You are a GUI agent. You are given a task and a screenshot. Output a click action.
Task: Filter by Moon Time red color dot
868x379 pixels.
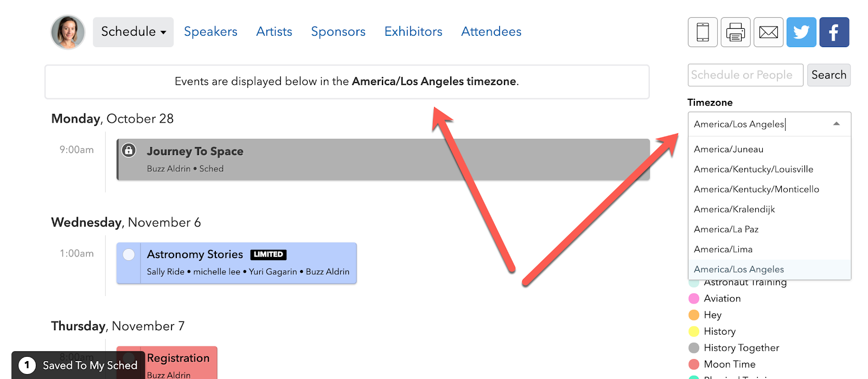coord(694,364)
